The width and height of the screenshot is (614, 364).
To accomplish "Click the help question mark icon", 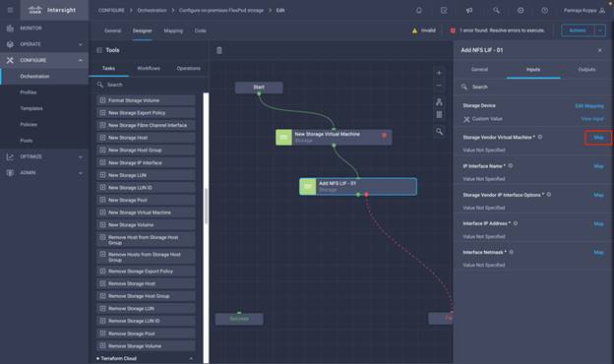I will tap(545, 11).
